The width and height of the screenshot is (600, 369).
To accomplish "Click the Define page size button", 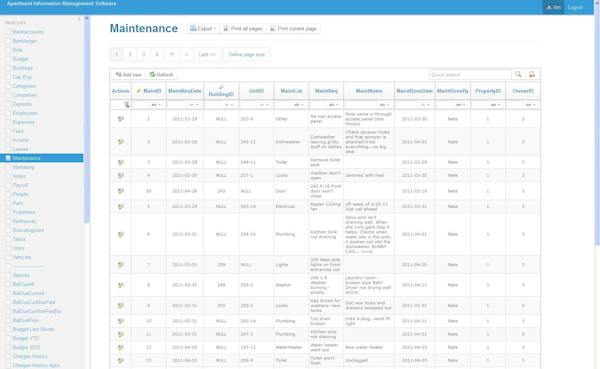I will point(246,54).
